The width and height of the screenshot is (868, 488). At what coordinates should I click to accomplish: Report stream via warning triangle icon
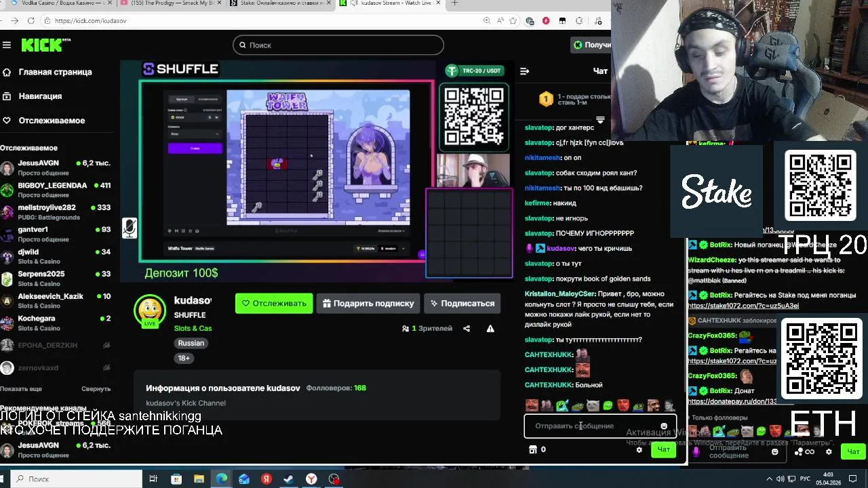pos(490,329)
